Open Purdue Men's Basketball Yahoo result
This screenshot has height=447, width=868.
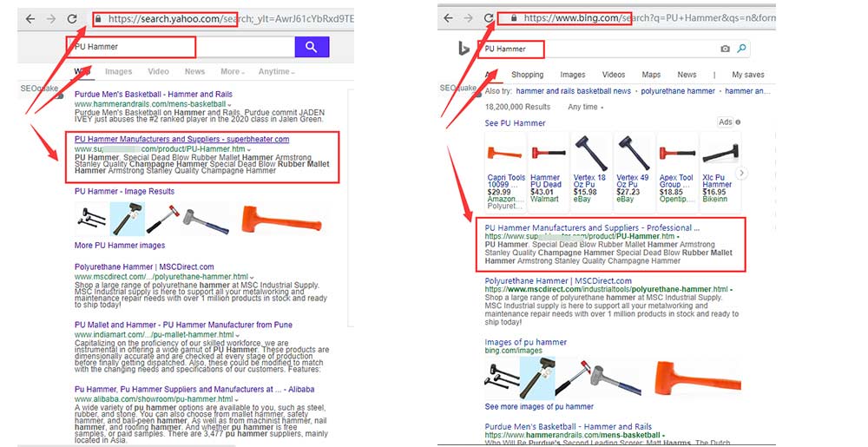[x=154, y=94]
